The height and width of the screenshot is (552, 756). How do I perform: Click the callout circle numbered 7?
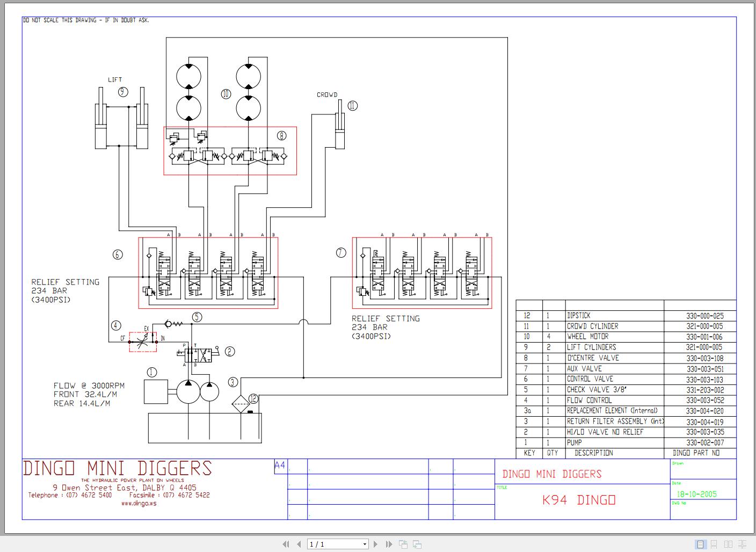tap(341, 253)
